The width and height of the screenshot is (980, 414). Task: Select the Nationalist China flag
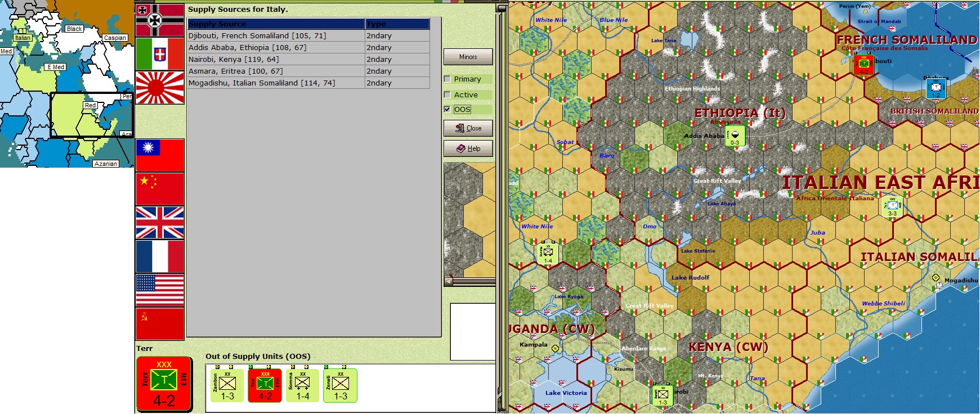point(160,155)
